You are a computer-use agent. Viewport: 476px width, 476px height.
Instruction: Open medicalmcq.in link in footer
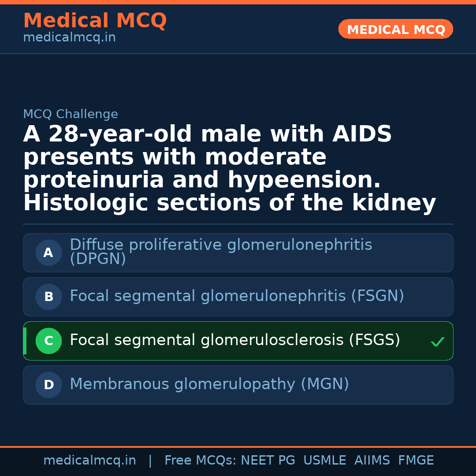pos(89,461)
